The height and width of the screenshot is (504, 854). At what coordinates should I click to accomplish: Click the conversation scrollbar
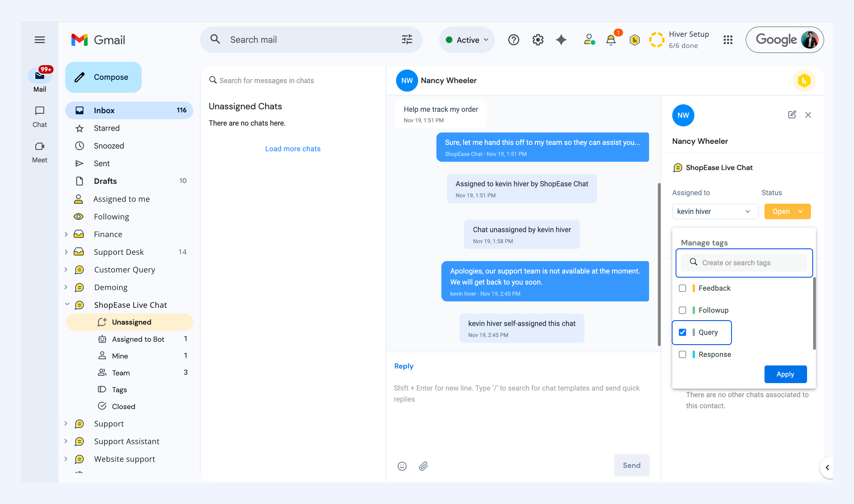[659, 264]
